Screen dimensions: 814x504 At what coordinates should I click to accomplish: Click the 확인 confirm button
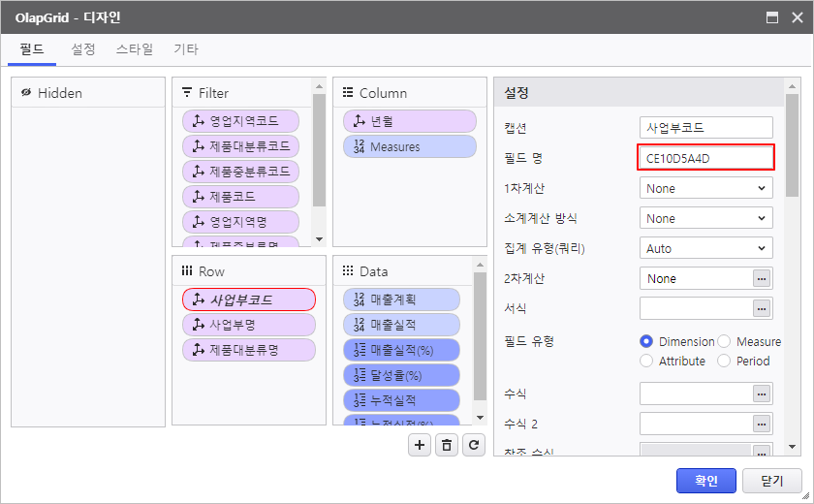[705, 480]
